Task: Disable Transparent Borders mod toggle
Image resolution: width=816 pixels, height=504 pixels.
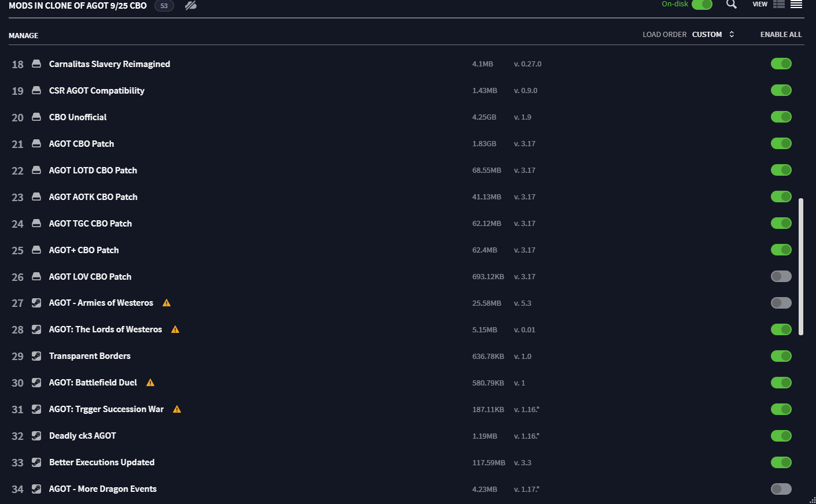Action: click(781, 356)
